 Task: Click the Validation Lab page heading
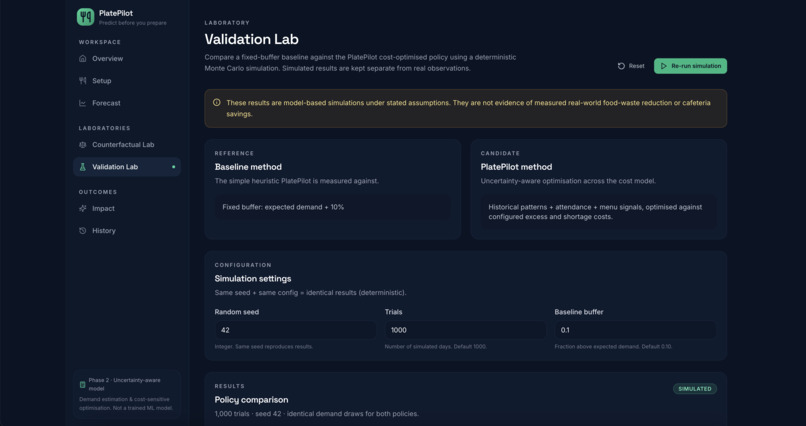pyautogui.click(x=251, y=40)
